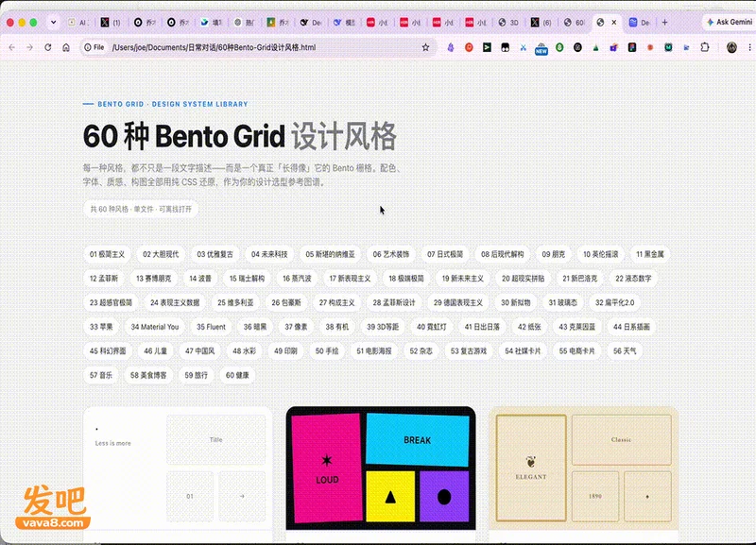This screenshot has height=545, width=756.
Task: Jump to 40 霓虹灯 style
Action: (x=432, y=326)
